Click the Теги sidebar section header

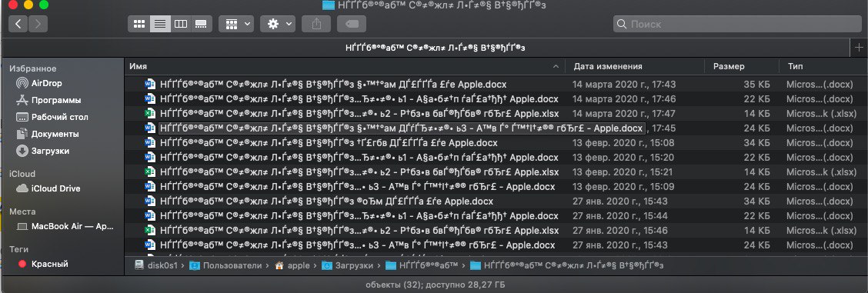click(x=18, y=249)
